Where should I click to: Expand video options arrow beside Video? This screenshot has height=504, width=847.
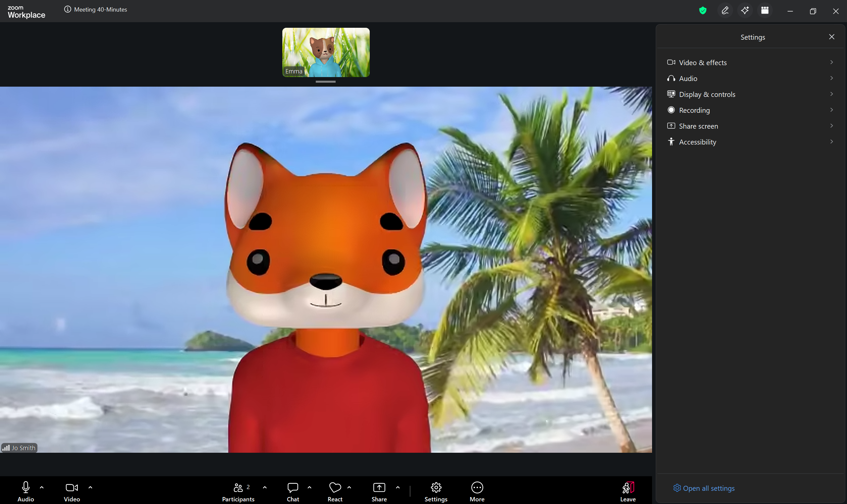pos(90,487)
